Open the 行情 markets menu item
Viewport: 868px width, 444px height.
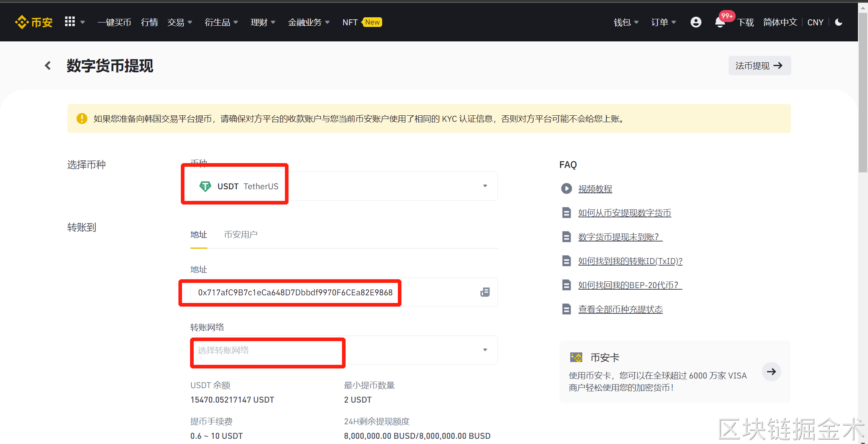pyautogui.click(x=149, y=23)
